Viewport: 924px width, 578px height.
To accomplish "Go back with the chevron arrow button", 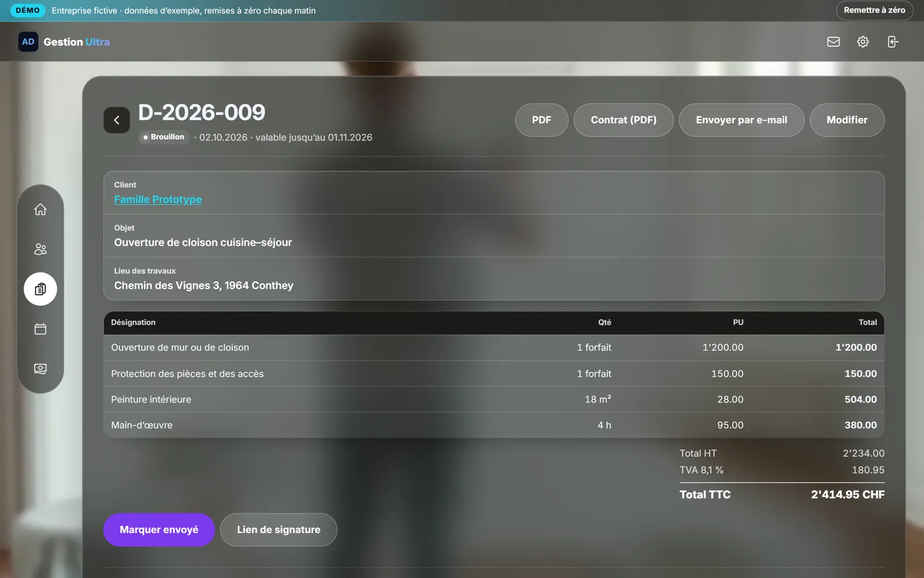I will [x=117, y=120].
